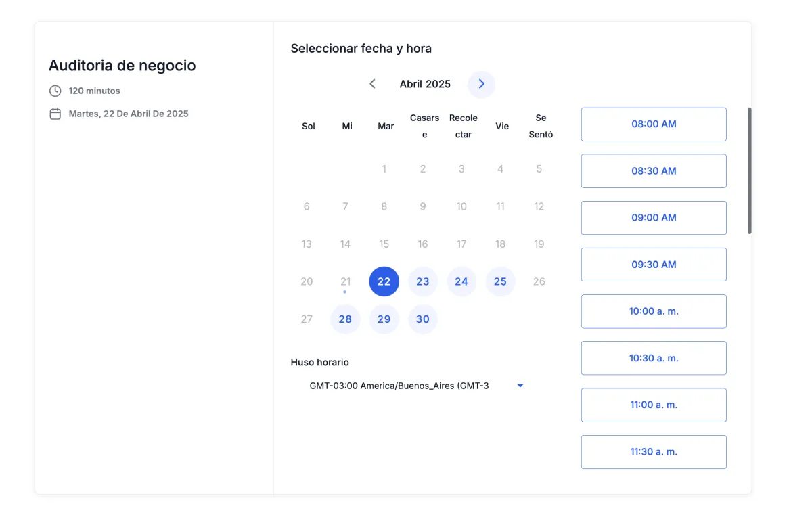
Task: Click the greyed-out day 20
Action: point(307,281)
